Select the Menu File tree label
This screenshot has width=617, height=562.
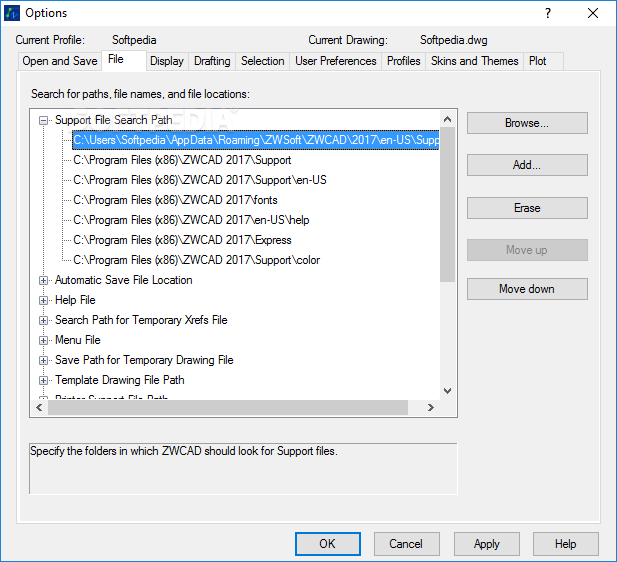pos(78,340)
